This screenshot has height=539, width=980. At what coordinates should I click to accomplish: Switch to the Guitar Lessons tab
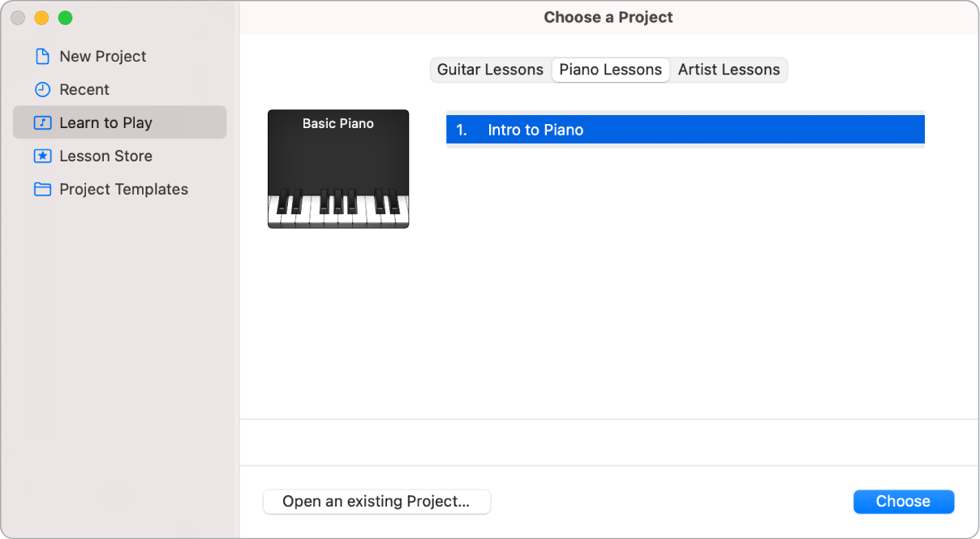[490, 70]
